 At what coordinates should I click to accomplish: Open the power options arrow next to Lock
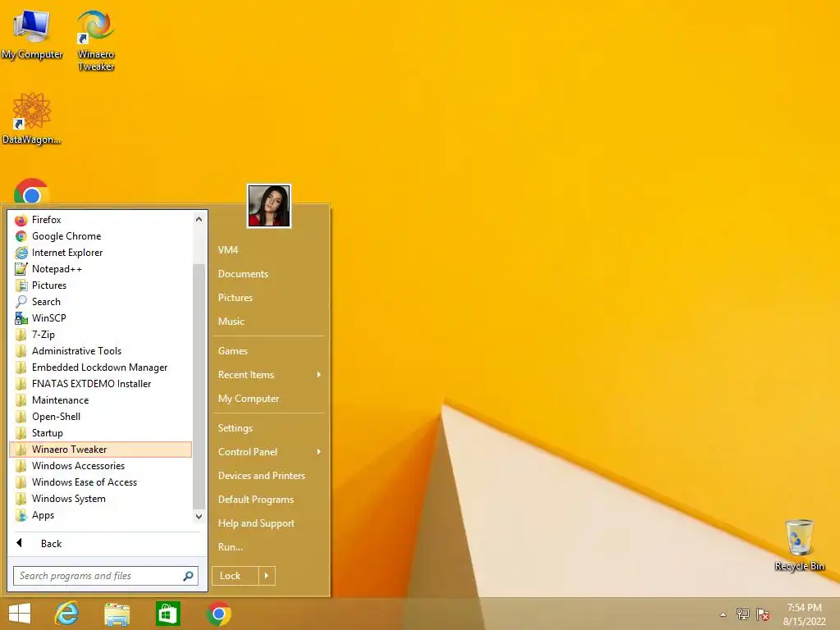[267, 576]
